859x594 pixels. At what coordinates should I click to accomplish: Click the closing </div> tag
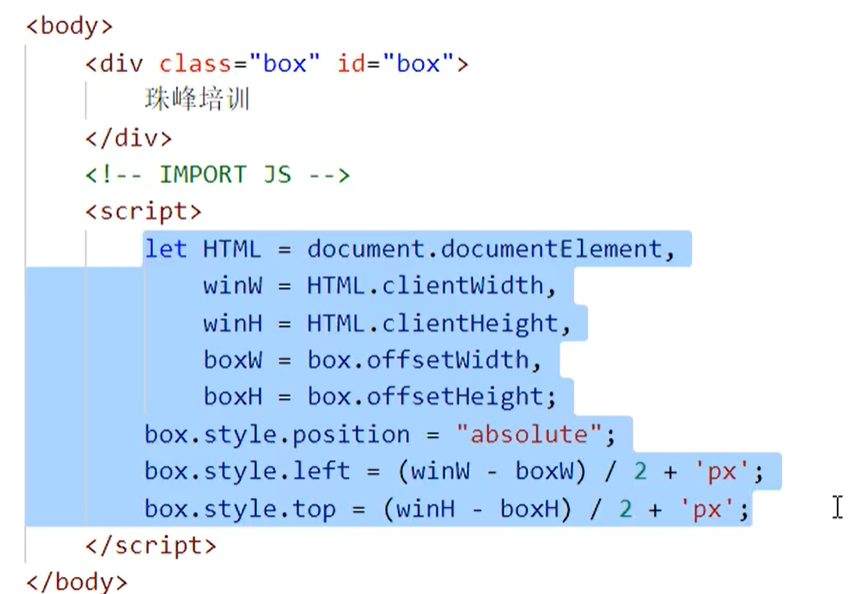129,138
